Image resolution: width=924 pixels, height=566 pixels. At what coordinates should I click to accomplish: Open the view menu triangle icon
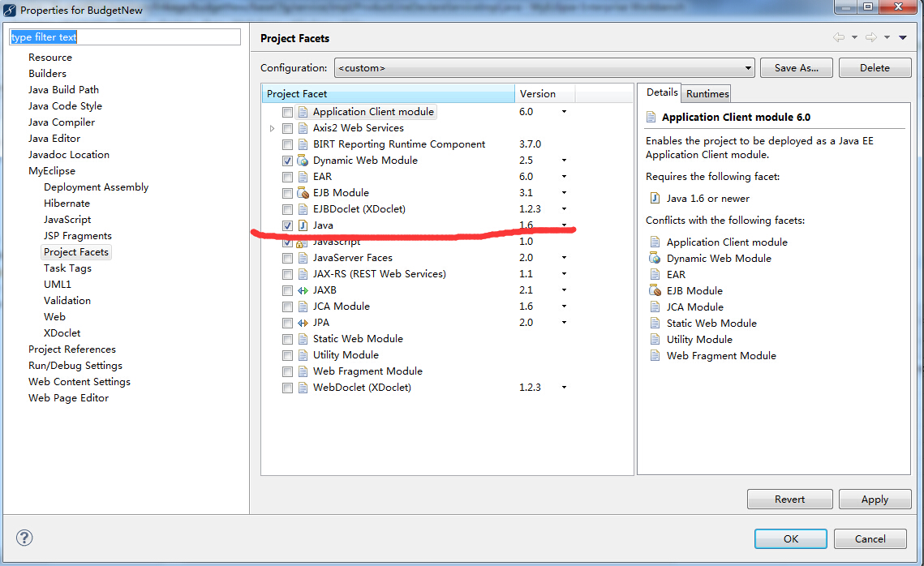pos(902,37)
